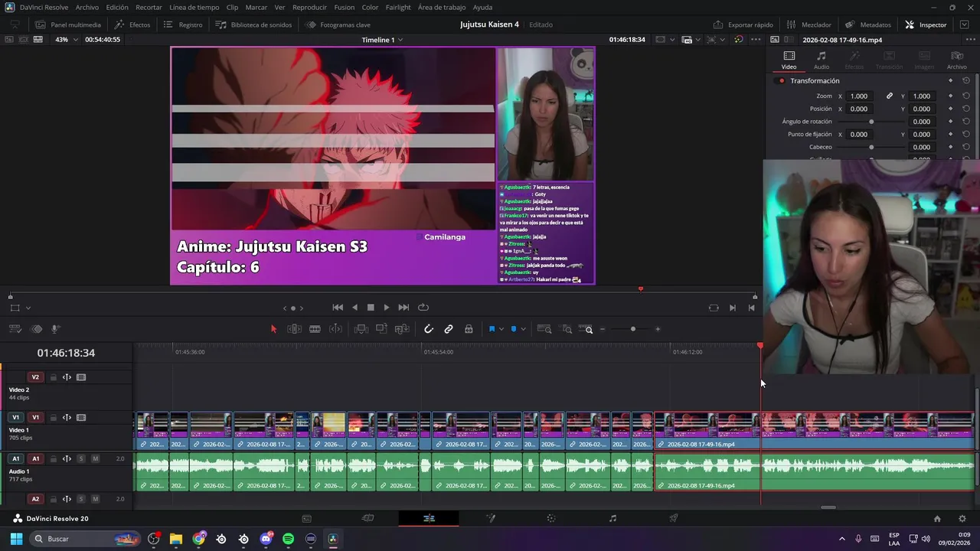Open the Fusion page icon
This screenshot has height=551, width=980.
(x=490, y=518)
